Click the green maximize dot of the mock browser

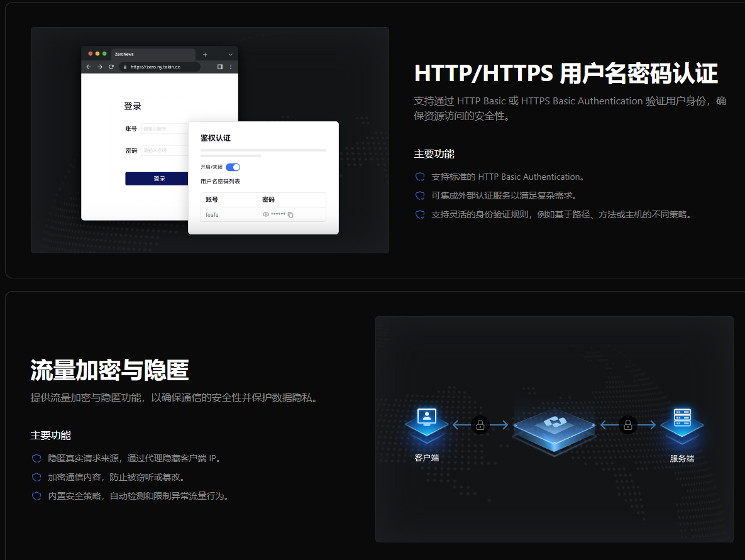[x=104, y=53]
